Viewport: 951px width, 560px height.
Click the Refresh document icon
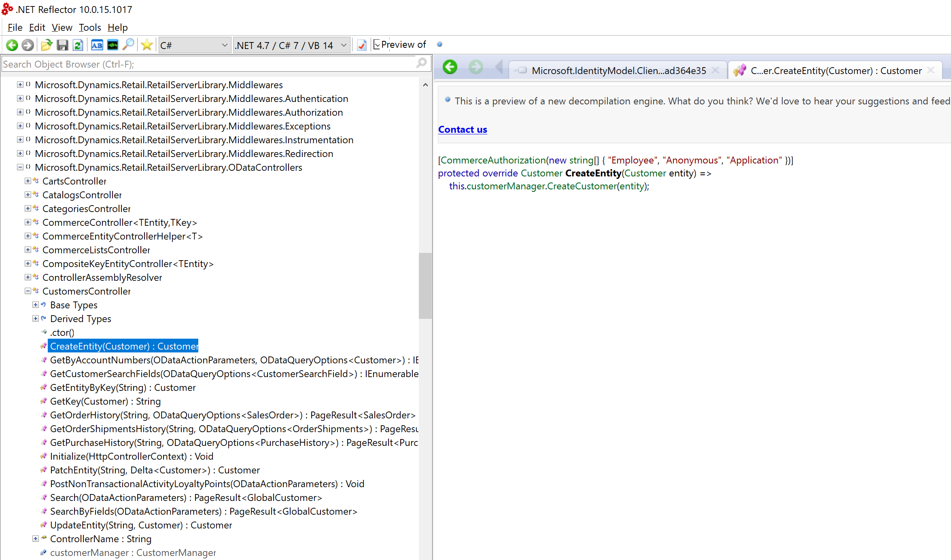78,45
